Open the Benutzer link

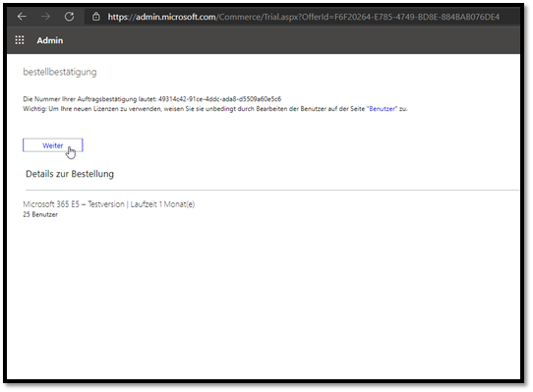383,109
